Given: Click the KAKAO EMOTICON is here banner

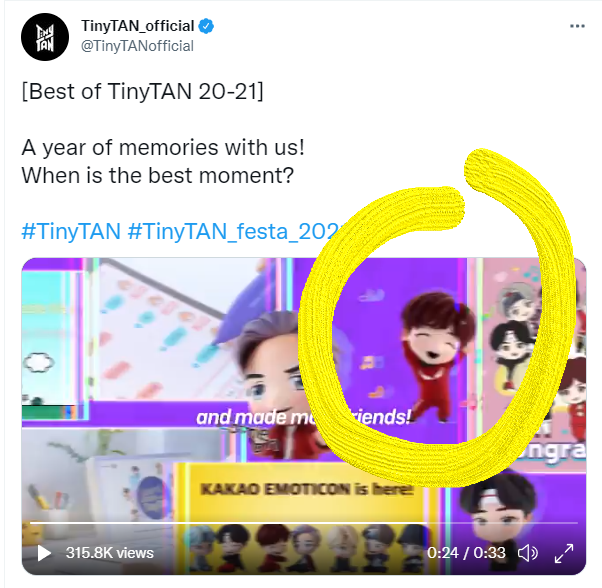Looking at the screenshot, I should click(x=306, y=489).
